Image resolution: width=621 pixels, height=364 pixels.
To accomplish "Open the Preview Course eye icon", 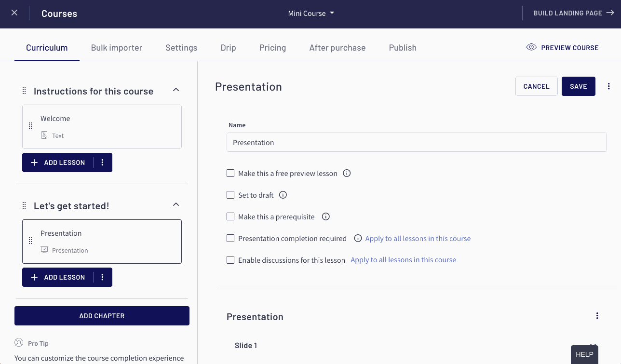I will coord(531,47).
